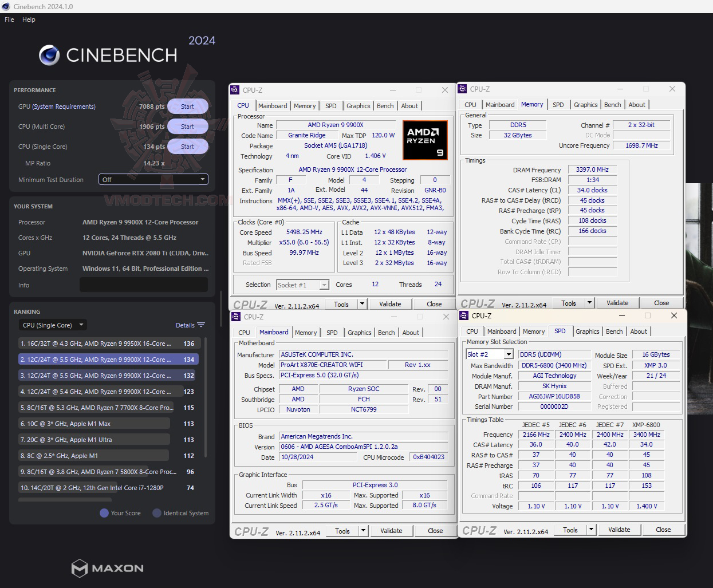Image resolution: width=713 pixels, height=588 pixels.
Task: Open the Help menu in Cinebench
Action: click(x=29, y=19)
